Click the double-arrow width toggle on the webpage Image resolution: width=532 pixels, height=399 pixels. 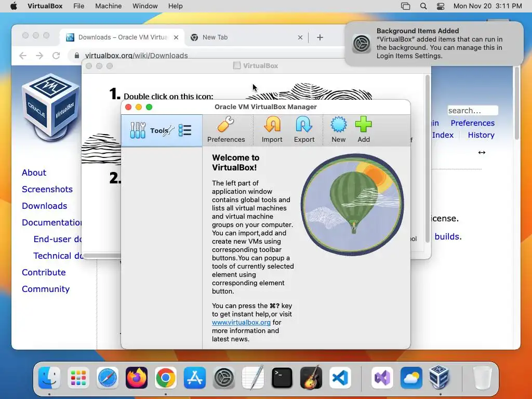click(482, 152)
